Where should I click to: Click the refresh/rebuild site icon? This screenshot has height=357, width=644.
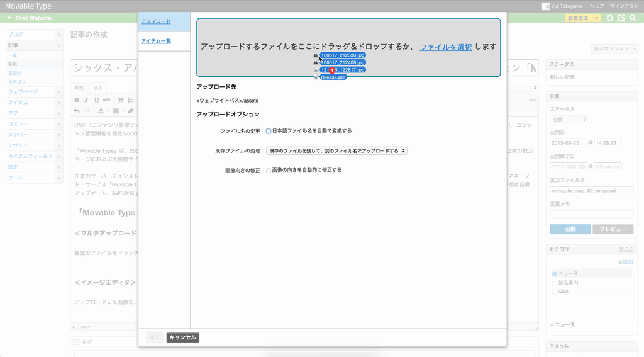609,18
